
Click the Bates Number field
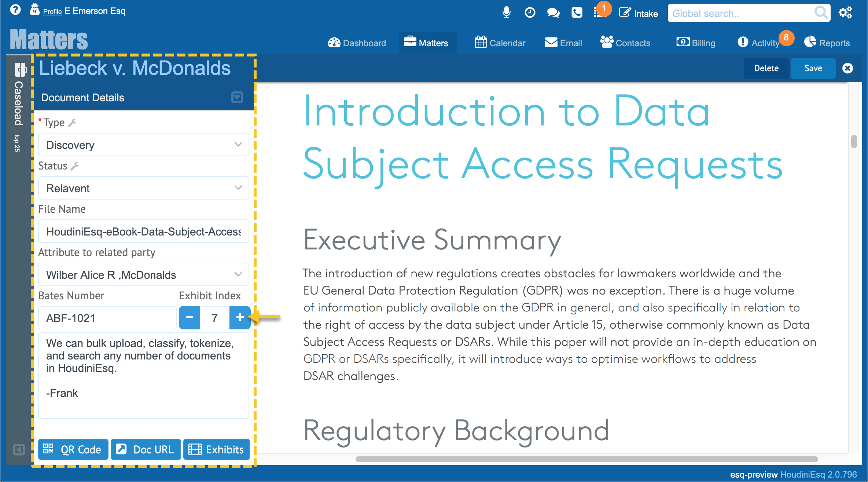coord(107,318)
